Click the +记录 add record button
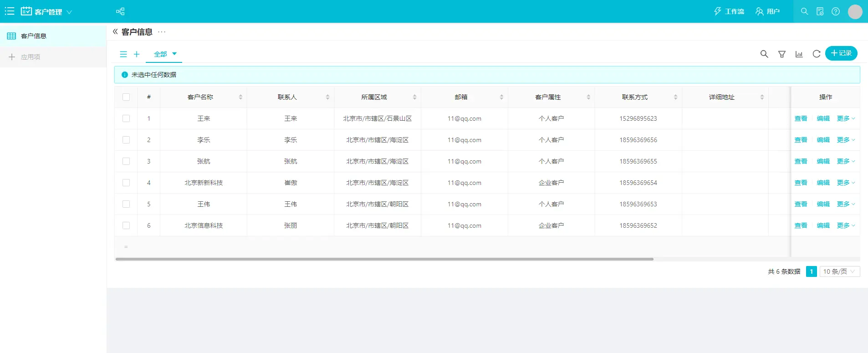868x353 pixels. pyautogui.click(x=841, y=53)
